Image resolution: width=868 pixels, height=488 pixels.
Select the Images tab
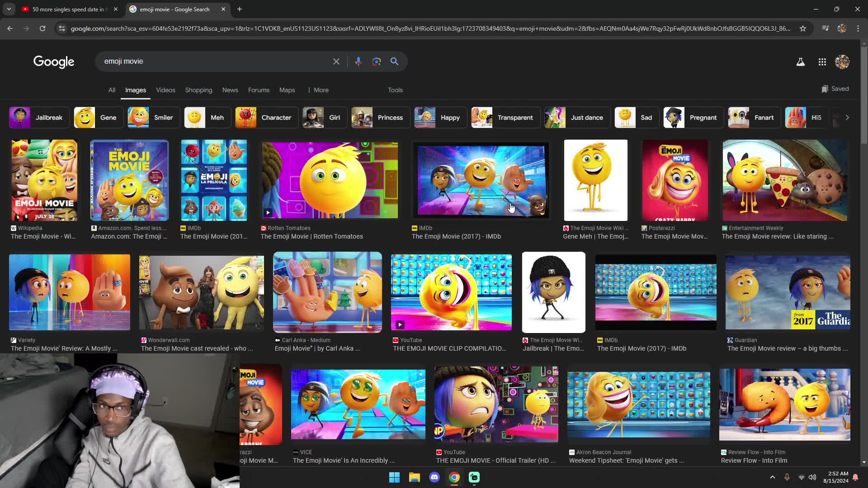coord(136,90)
